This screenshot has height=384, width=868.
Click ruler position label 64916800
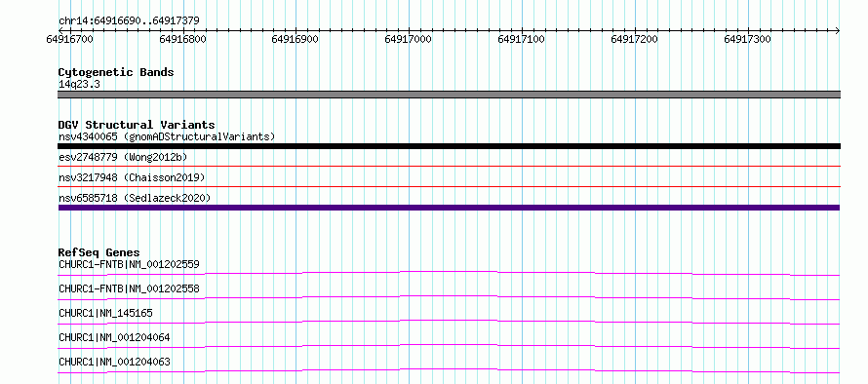tap(182, 39)
